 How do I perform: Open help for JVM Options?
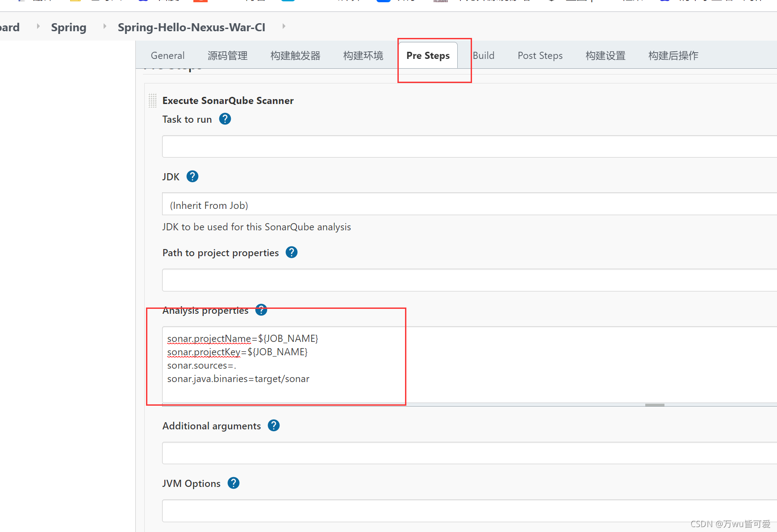coord(234,483)
